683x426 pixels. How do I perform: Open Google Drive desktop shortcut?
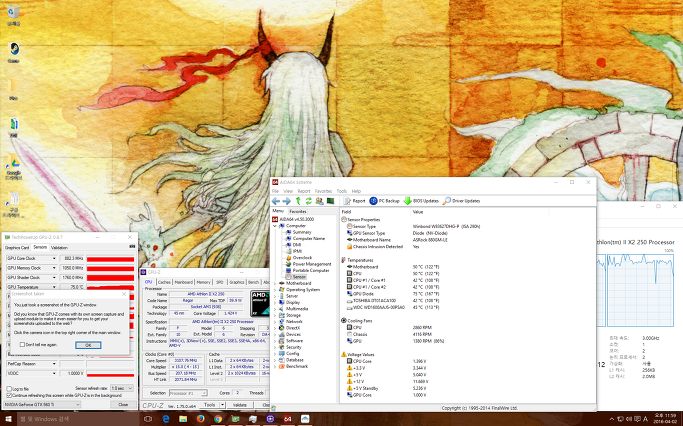coord(14,167)
